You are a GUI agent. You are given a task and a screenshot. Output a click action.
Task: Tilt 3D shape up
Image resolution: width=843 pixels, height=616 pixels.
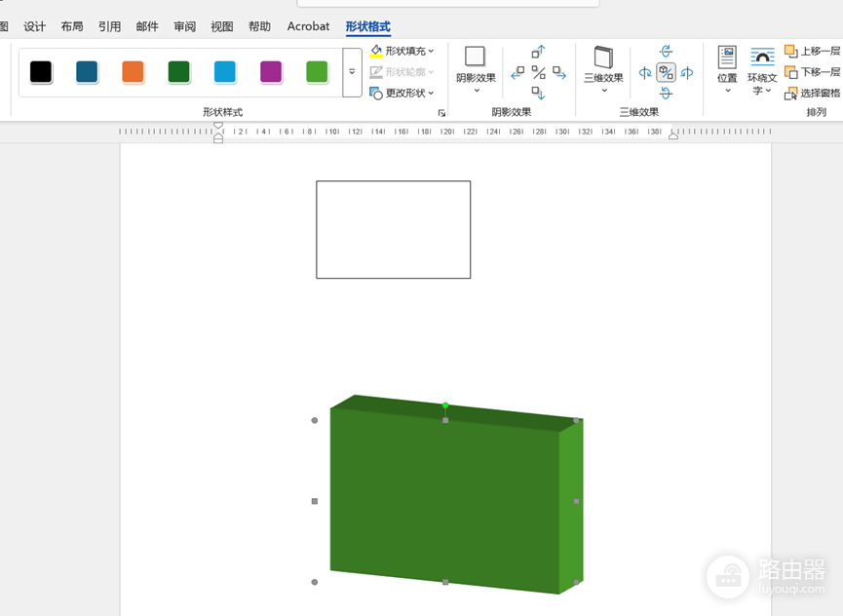(667, 52)
